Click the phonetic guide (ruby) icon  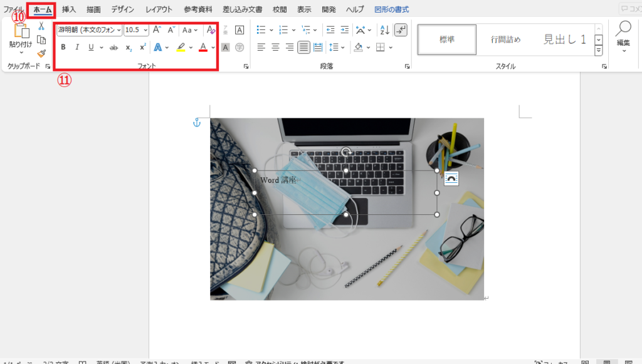(225, 30)
